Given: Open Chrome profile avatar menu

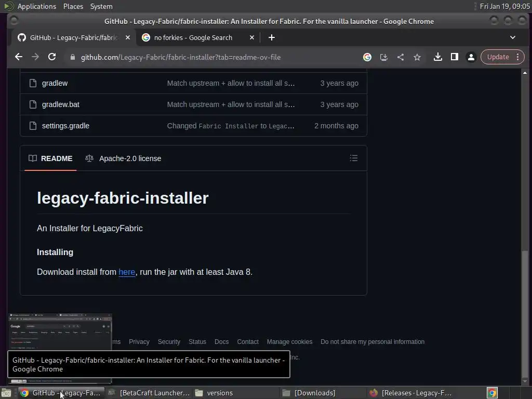Looking at the screenshot, I should click(471, 57).
